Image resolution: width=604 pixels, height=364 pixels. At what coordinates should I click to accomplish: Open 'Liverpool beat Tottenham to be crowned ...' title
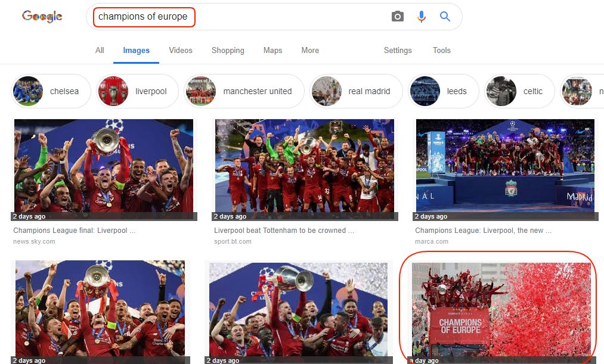pos(284,231)
